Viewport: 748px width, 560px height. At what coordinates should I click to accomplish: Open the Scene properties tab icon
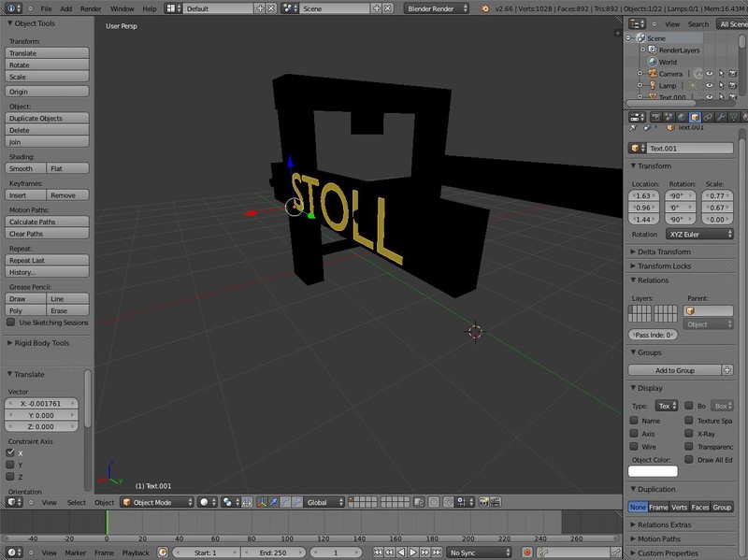point(669,117)
